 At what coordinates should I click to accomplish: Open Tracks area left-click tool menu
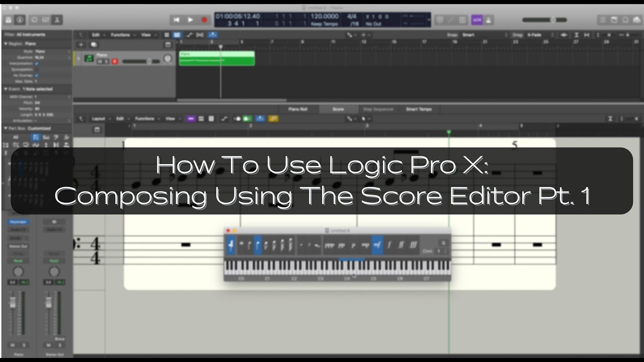[352, 35]
